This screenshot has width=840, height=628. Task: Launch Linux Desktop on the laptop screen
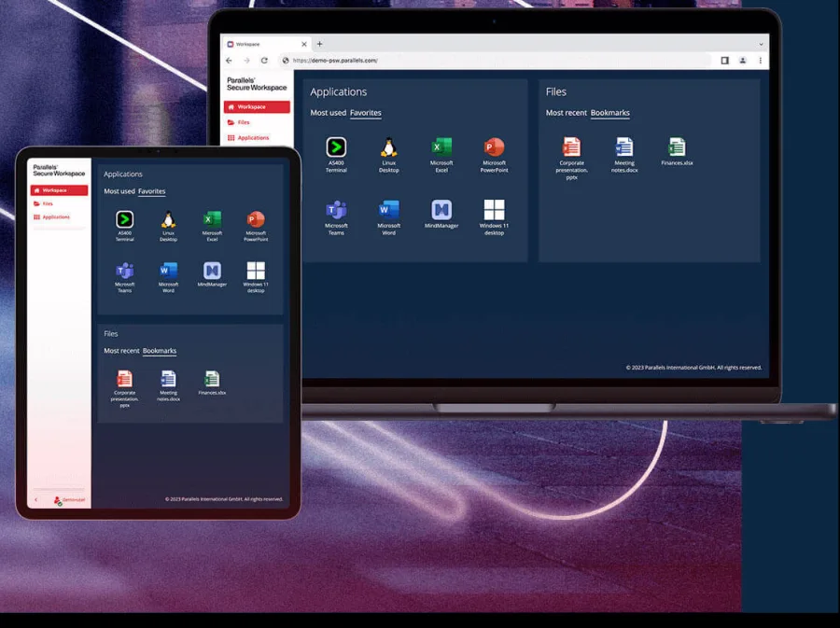[x=388, y=155]
